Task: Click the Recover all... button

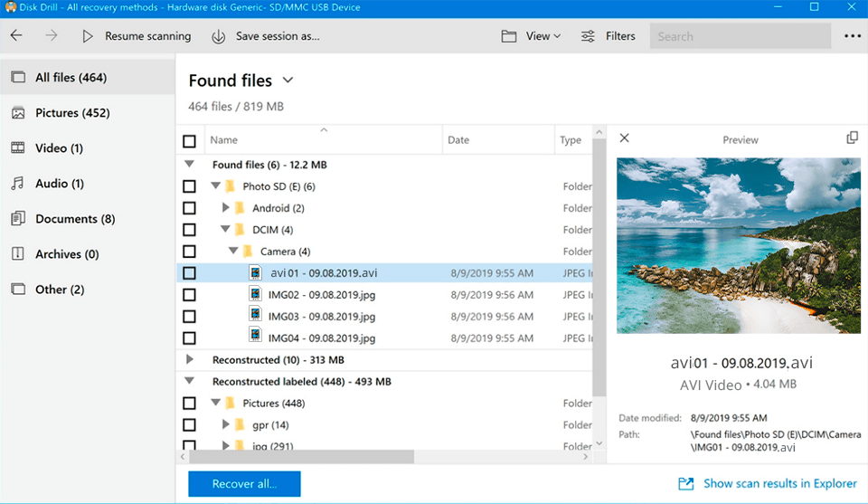Action: (244, 483)
